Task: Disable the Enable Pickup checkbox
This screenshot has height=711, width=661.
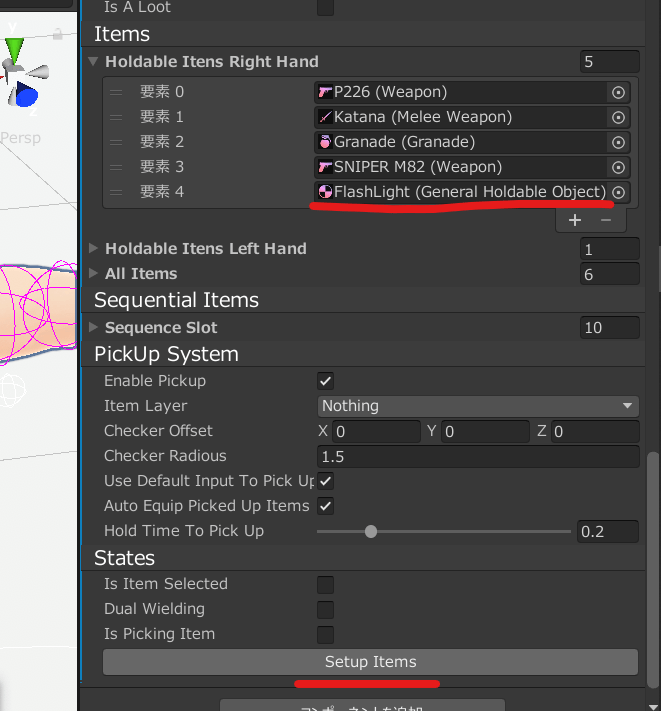Action: tap(325, 381)
